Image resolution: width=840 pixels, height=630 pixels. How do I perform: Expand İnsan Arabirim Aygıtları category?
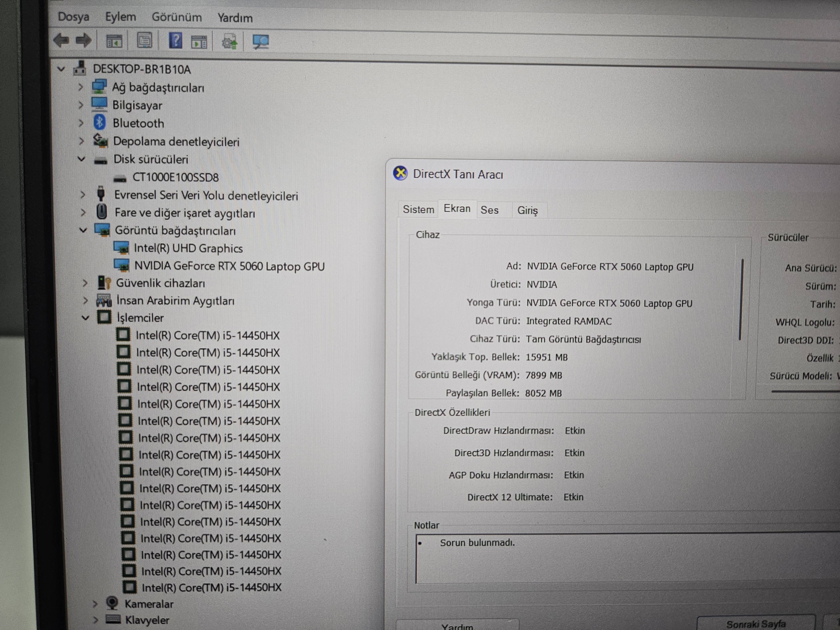tap(85, 301)
